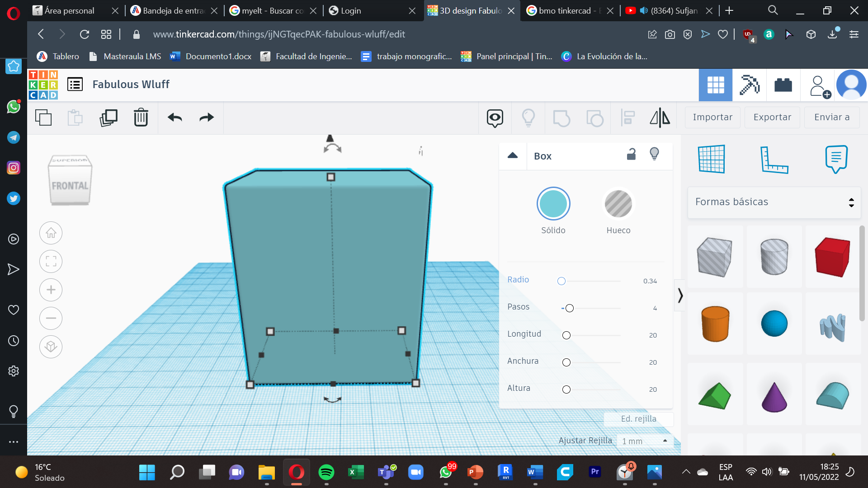868x488 pixels.
Task: Click the Group shapes icon
Action: click(x=561, y=118)
